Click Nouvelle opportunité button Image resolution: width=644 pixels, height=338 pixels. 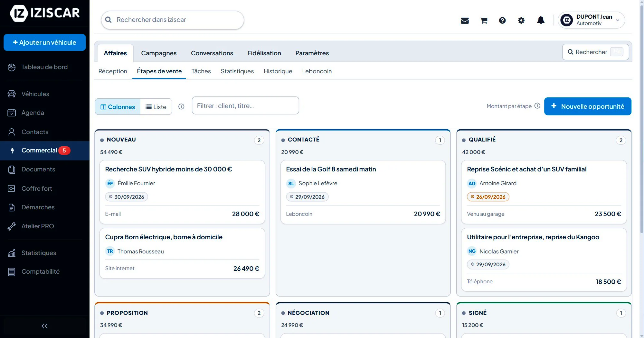coord(588,106)
